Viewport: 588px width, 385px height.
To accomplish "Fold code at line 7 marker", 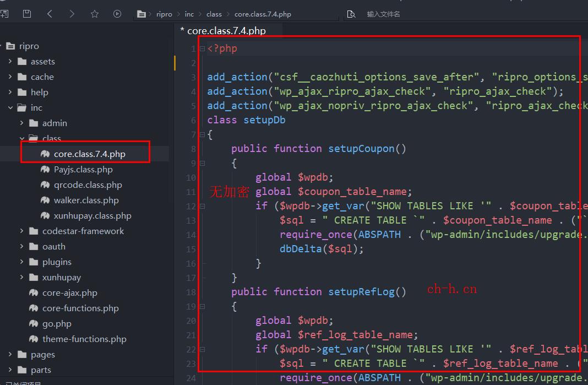I will coord(203,134).
